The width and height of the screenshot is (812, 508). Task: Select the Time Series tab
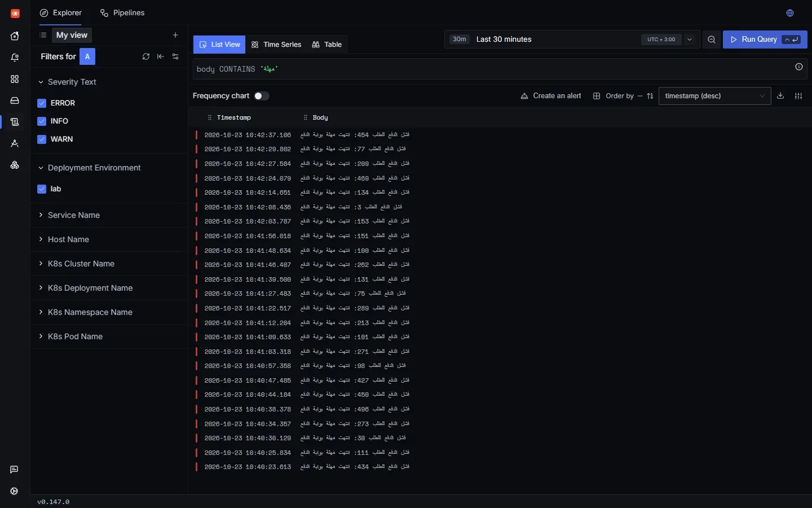[276, 45]
